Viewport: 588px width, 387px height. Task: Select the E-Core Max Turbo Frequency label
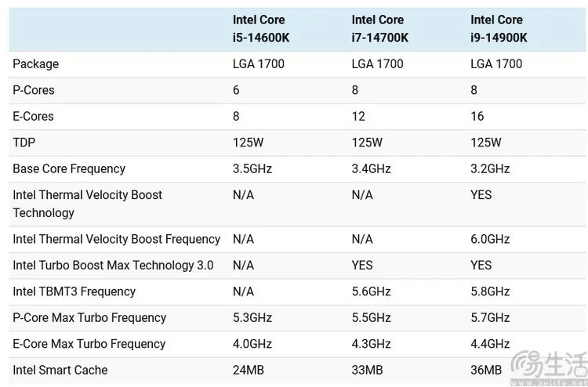point(89,344)
